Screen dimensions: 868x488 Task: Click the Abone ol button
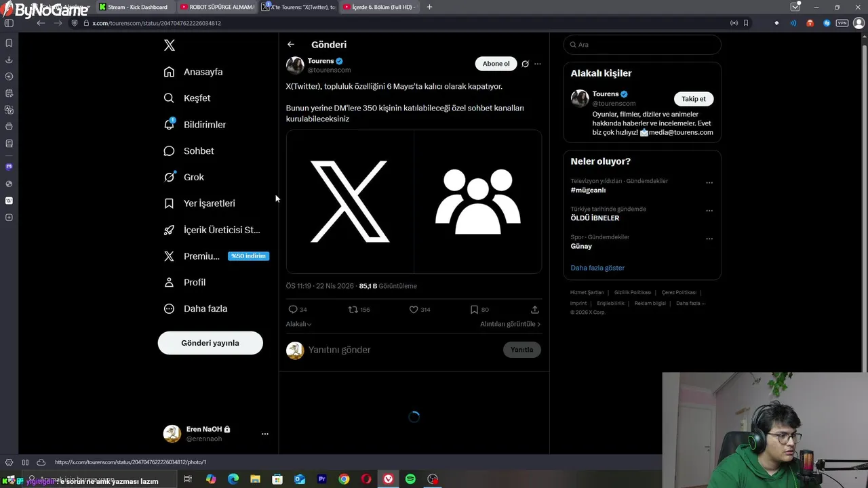pos(496,64)
